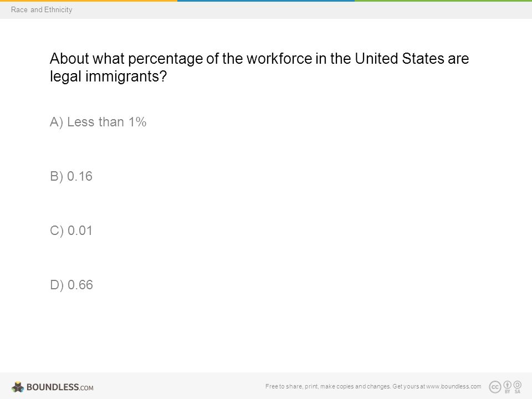This screenshot has height=399, width=532.
Task: Click the blue segment of top bar
Action: [266, 1]
